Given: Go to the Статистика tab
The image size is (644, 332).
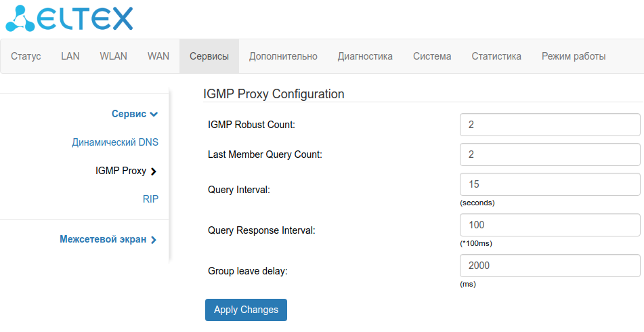Looking at the screenshot, I should [x=496, y=56].
